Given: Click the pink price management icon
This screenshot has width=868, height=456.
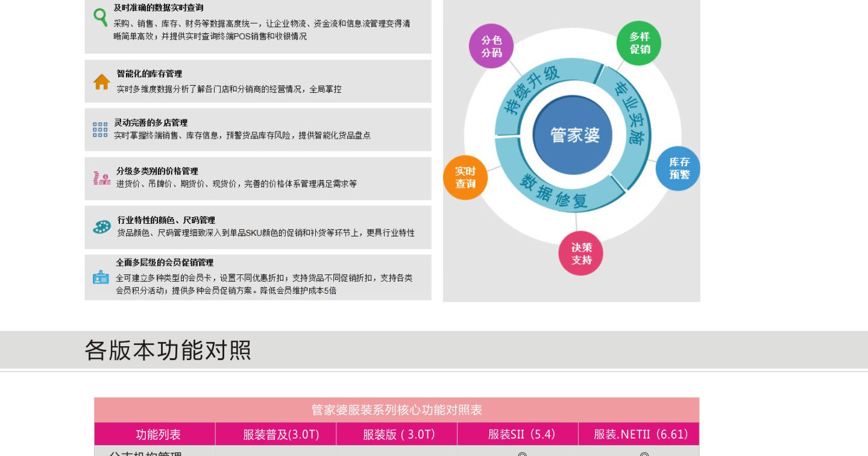Looking at the screenshot, I should [x=101, y=178].
